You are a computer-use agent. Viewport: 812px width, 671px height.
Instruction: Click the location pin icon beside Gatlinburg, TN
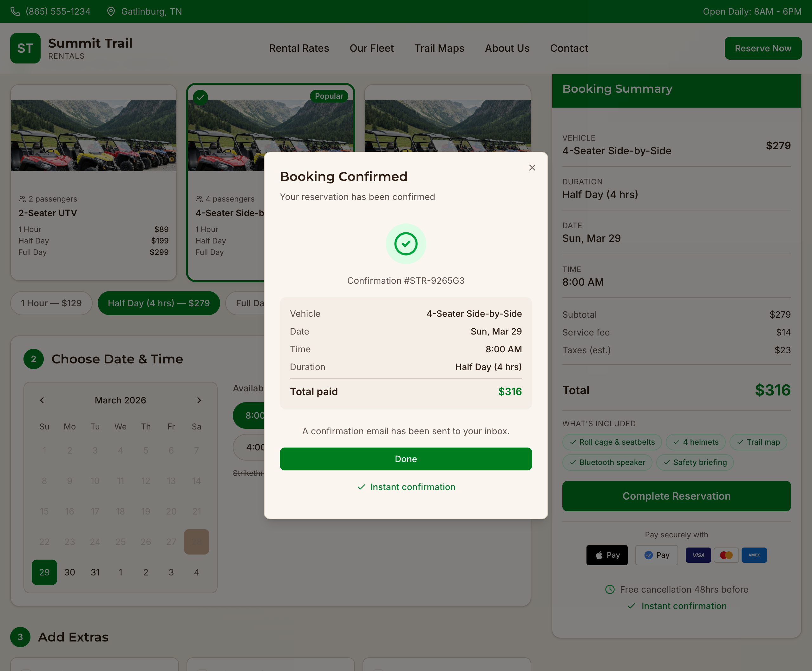pyautogui.click(x=111, y=12)
